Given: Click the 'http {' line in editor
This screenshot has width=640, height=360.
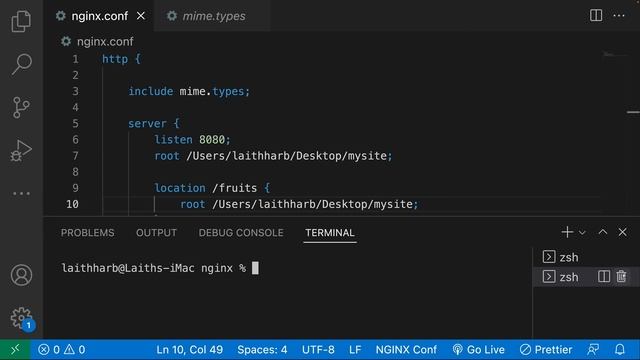Looking at the screenshot, I should tap(121, 59).
